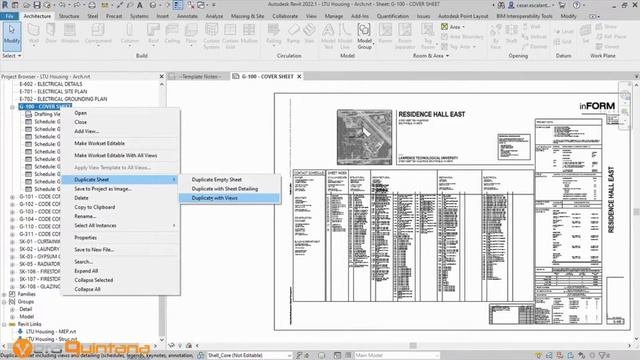Select LTU Housing - MEP.rvt link
640x360 pixels.
pyautogui.click(x=51, y=332)
